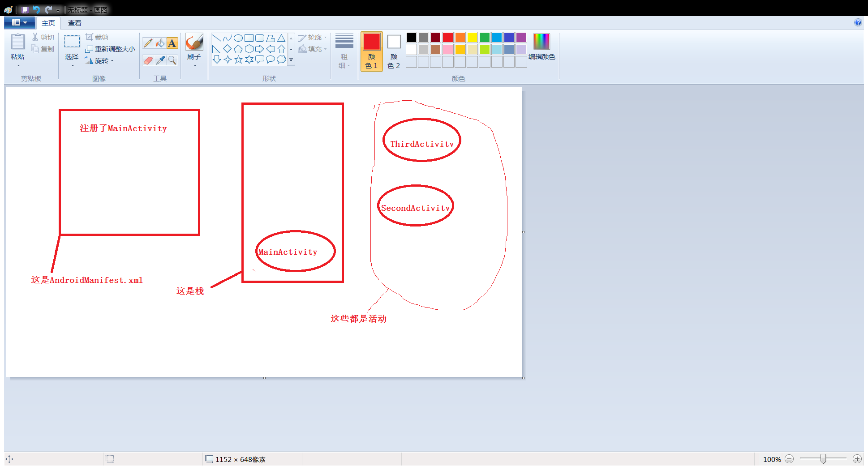The height and width of the screenshot is (470, 868).
Task: Choose the Triangle shape
Action: [281, 38]
